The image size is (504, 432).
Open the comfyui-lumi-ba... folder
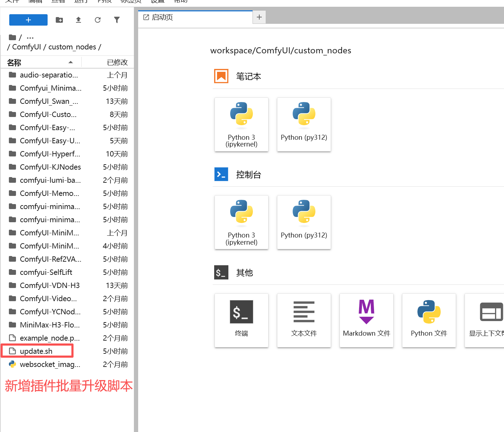point(67,180)
